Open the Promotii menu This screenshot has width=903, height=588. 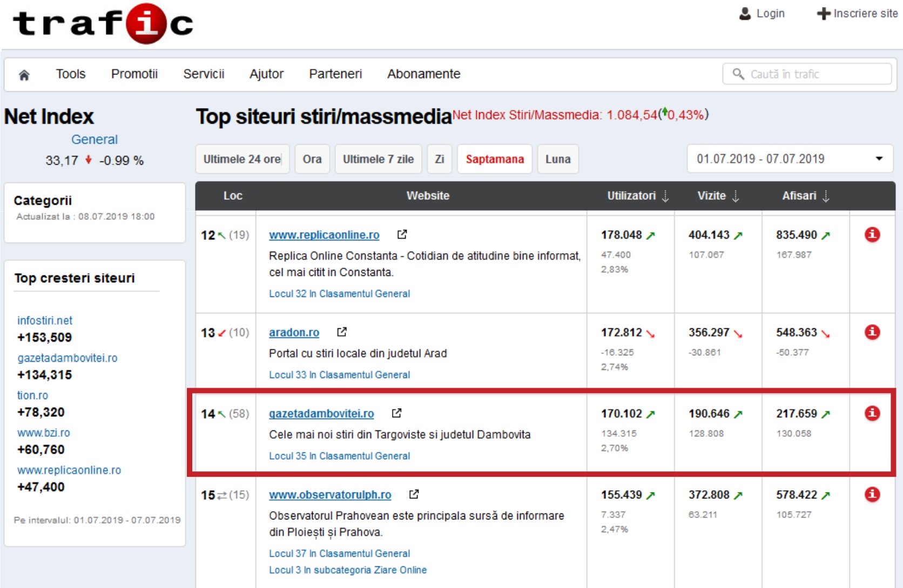pos(134,74)
